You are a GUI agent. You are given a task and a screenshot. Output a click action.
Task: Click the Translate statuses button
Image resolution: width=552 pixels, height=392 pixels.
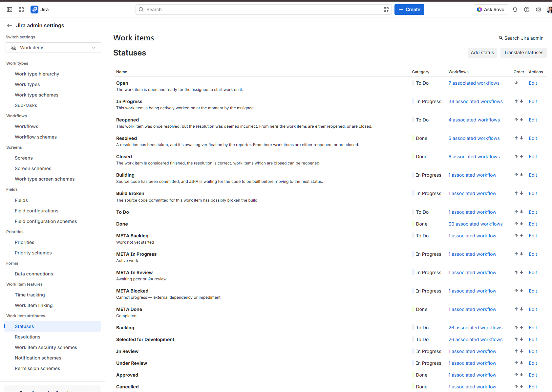(523, 53)
